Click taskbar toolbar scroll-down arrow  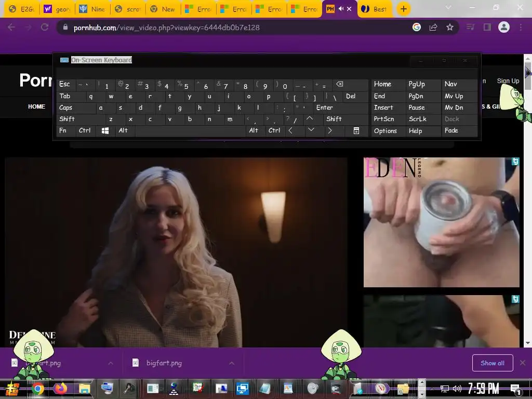pos(422,394)
